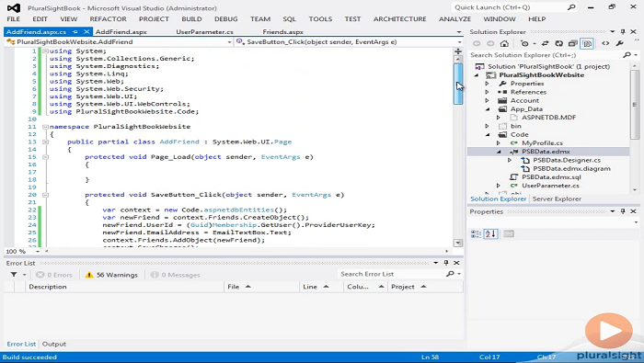The image size is (644, 363).
Task: Collapse the App_Data folder node
Action: pos(488,109)
